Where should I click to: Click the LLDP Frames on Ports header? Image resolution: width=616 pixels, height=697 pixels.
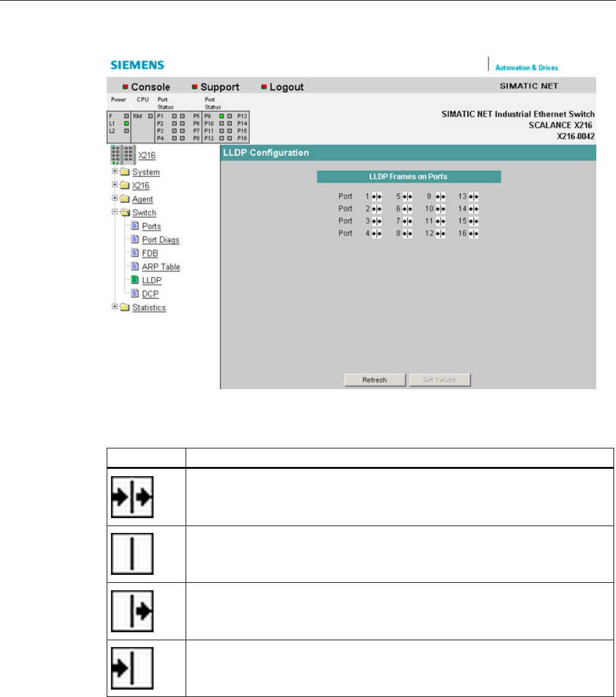click(x=408, y=176)
